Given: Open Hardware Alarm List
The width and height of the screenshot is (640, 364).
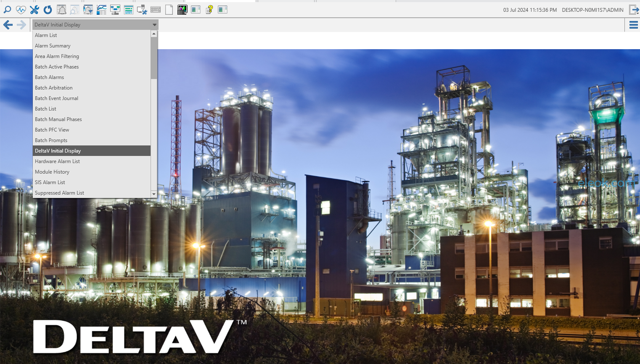Looking at the screenshot, I should coord(92,161).
